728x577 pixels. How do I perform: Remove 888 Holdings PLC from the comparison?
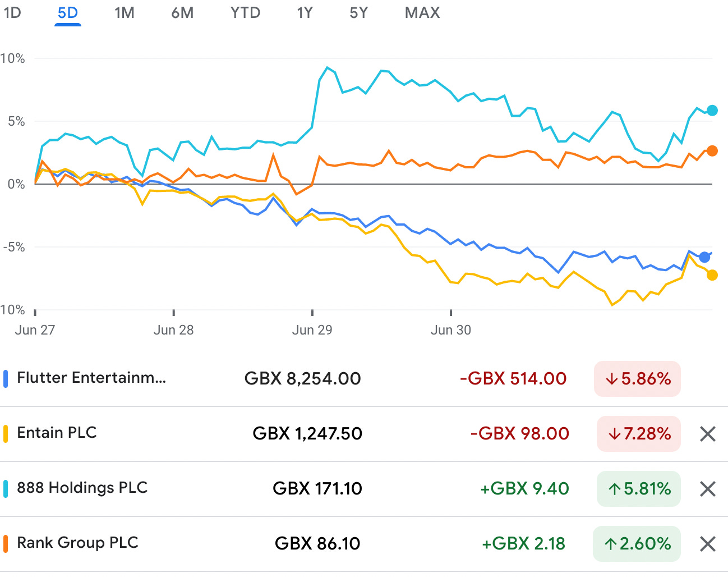708,488
